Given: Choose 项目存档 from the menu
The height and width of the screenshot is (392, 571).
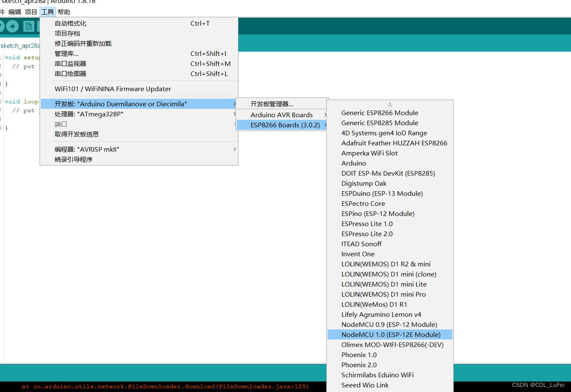Looking at the screenshot, I should tap(139, 34).
